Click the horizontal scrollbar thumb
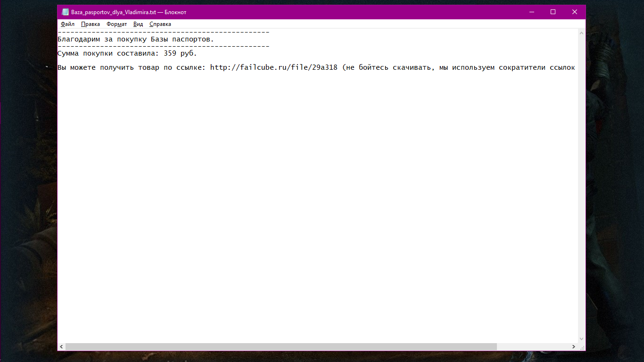This screenshot has width=644, height=362. 281,346
